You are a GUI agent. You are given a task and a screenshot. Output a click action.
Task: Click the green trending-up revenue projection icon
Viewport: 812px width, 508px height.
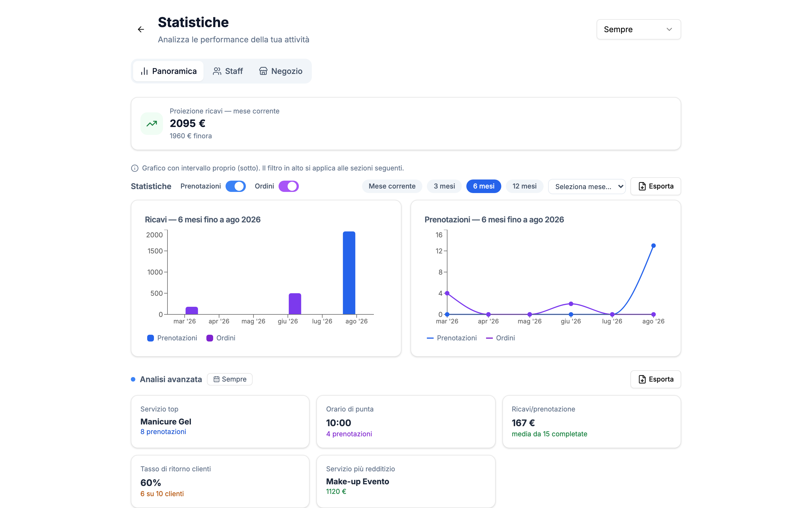click(152, 124)
